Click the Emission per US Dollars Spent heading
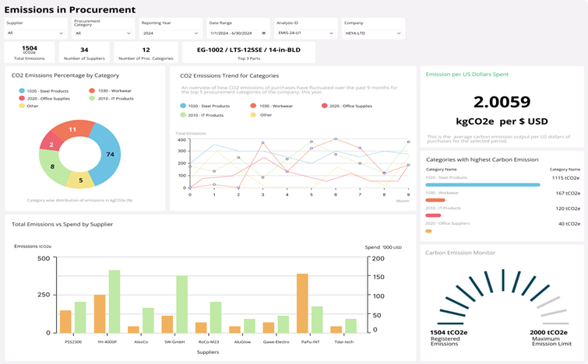 (467, 74)
